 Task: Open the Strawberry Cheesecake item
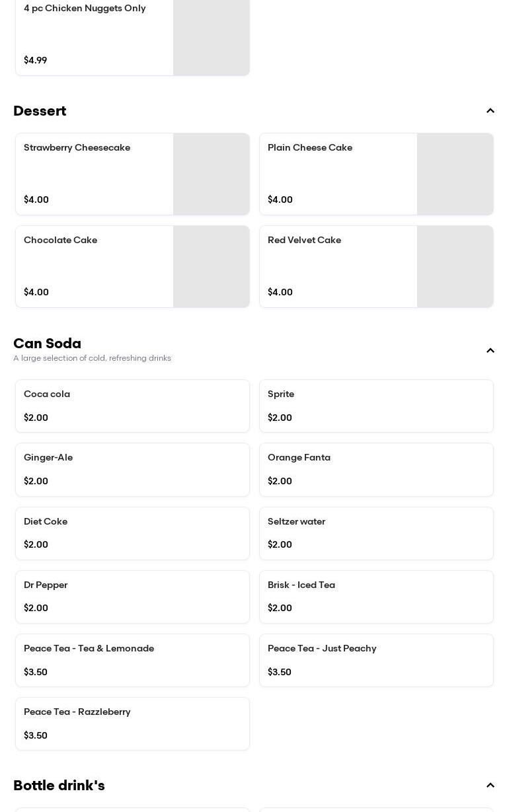95,173
